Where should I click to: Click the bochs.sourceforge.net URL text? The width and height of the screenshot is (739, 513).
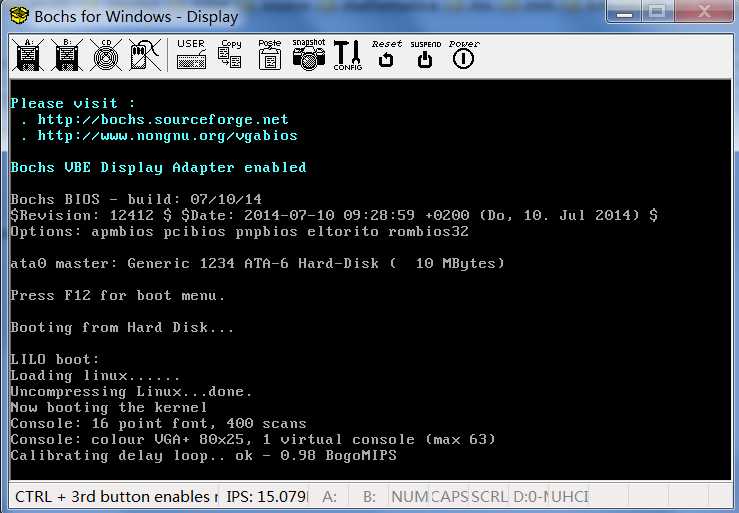tap(163, 119)
